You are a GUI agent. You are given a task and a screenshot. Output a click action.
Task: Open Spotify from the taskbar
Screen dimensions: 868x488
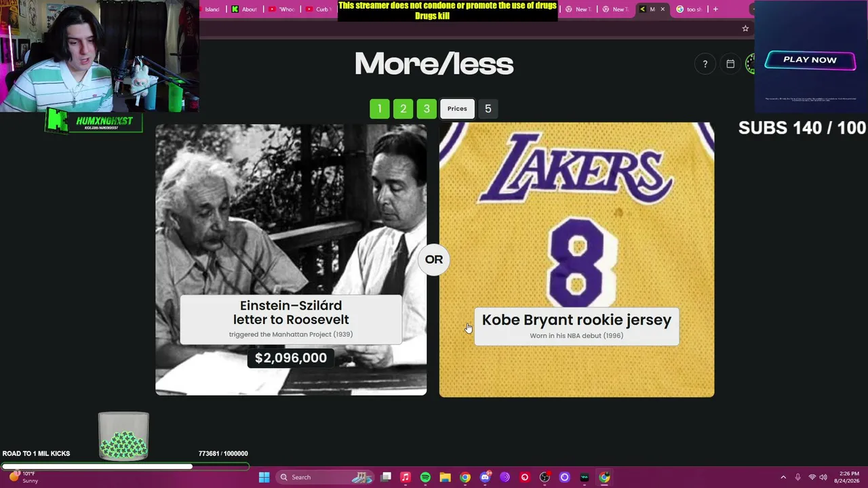coord(425,477)
